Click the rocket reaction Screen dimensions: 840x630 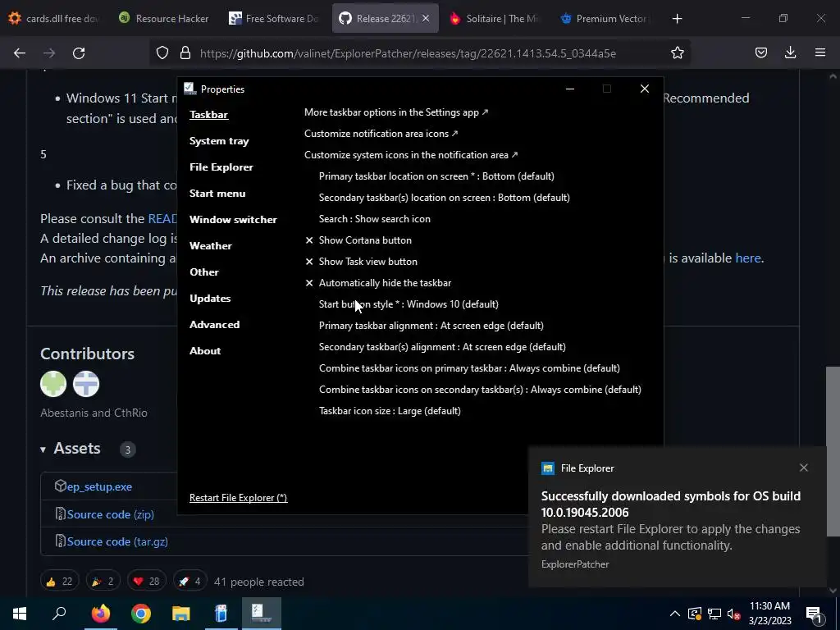coord(189,582)
